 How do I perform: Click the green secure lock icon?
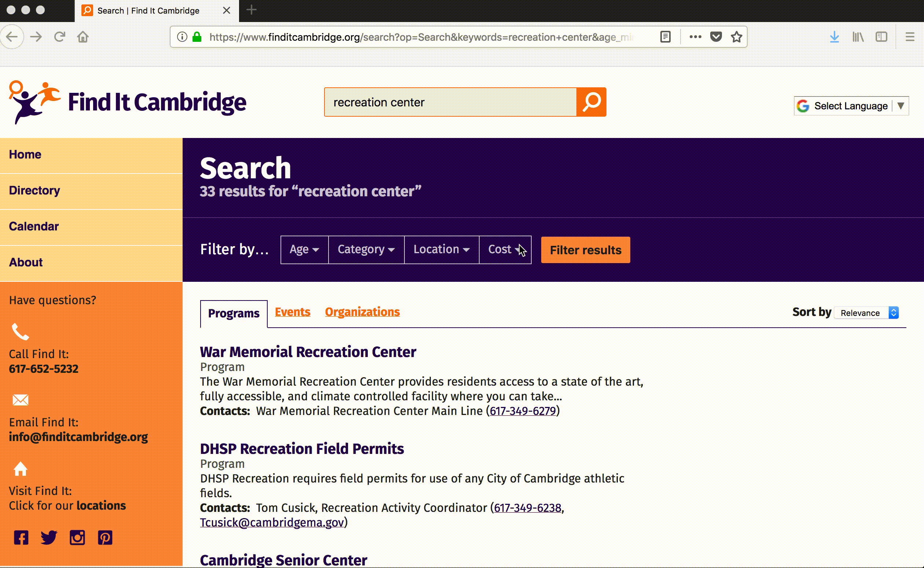tap(197, 37)
